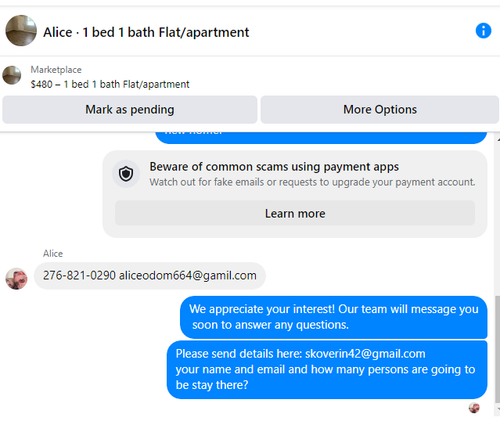
Task: Click the shield icon in scam warning
Action: click(x=126, y=174)
